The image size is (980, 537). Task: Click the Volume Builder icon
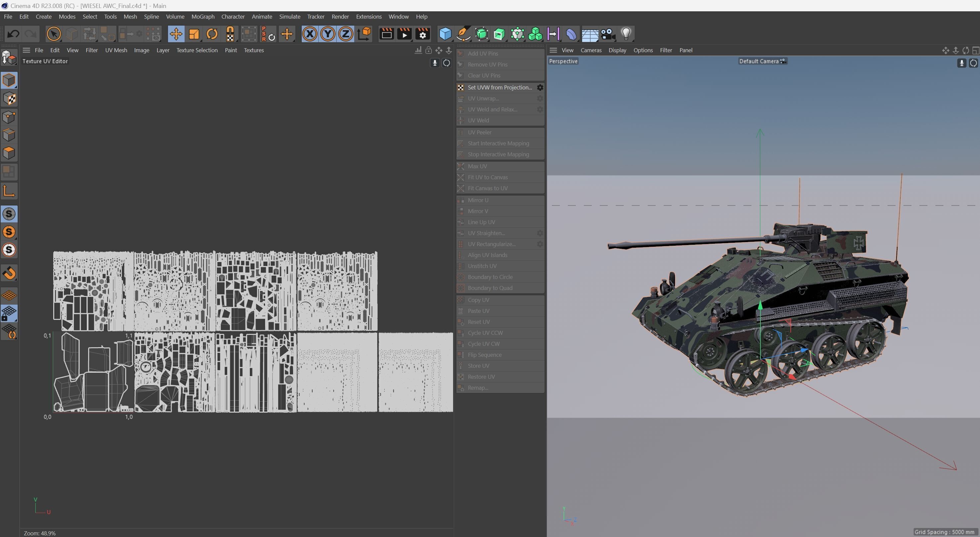point(535,34)
